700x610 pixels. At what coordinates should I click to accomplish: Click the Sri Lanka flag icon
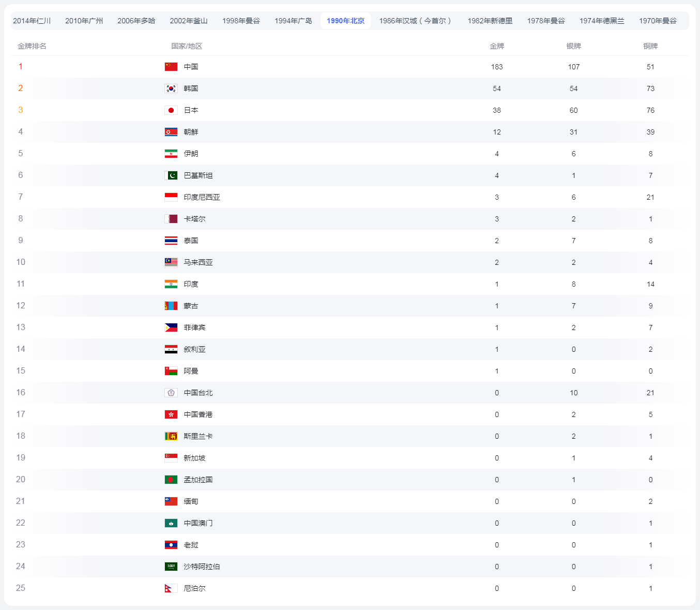point(171,436)
